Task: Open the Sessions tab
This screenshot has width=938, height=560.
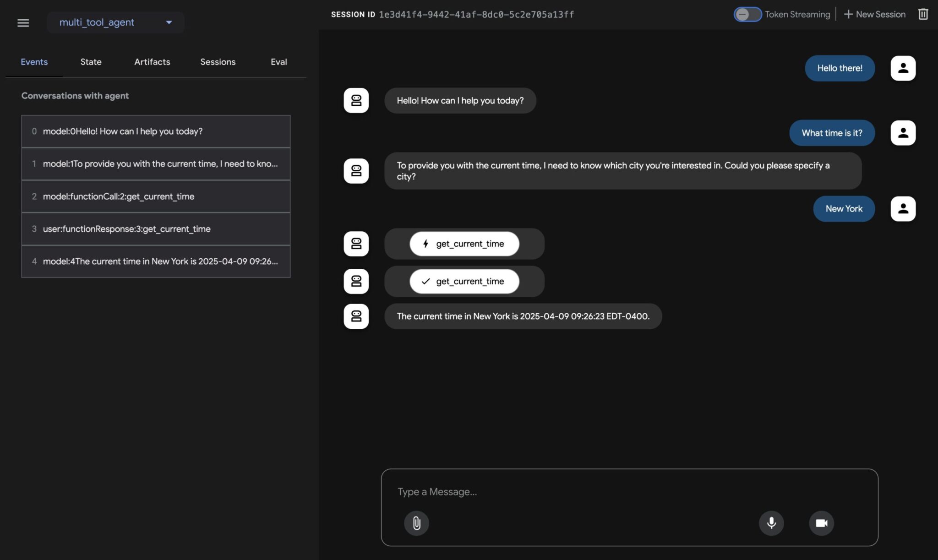Action: click(218, 62)
